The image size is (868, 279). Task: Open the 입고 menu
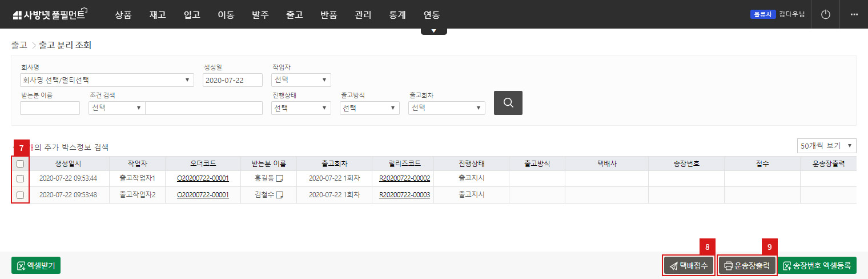[x=191, y=15]
